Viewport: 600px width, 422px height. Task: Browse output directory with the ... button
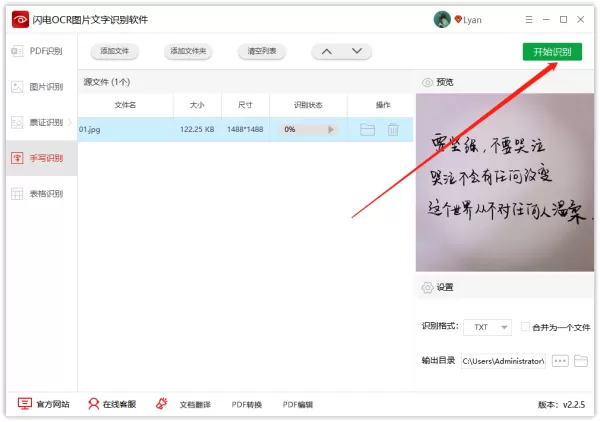[x=560, y=361]
